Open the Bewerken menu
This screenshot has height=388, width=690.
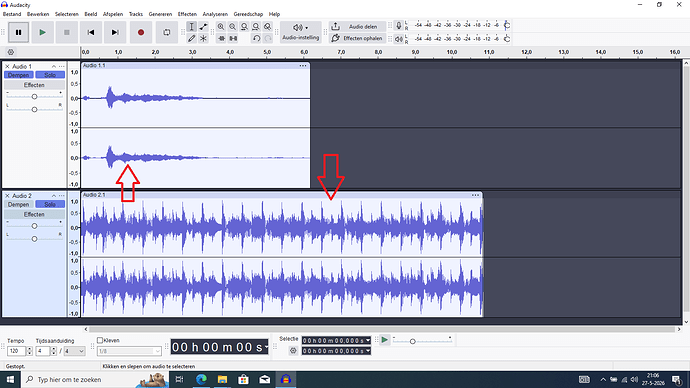click(38, 14)
